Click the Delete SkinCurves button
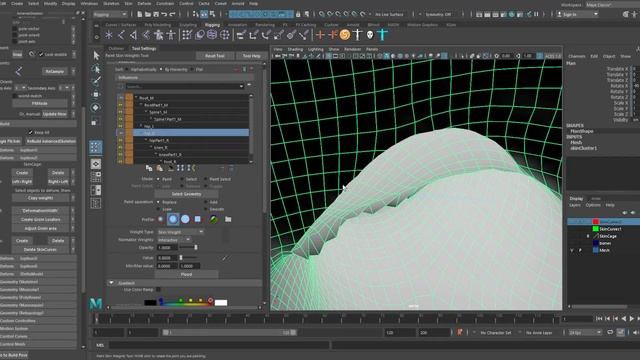This screenshot has width=640, height=360. click(x=40, y=249)
